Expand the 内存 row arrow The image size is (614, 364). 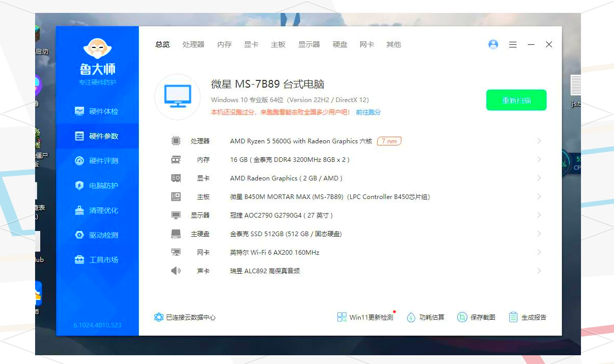point(539,159)
